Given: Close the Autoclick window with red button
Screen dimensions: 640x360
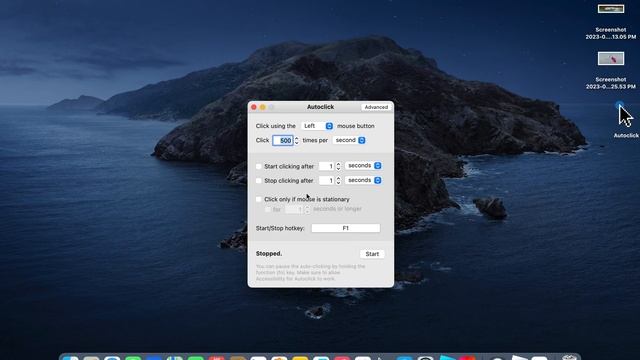Looking at the screenshot, I should (254, 107).
